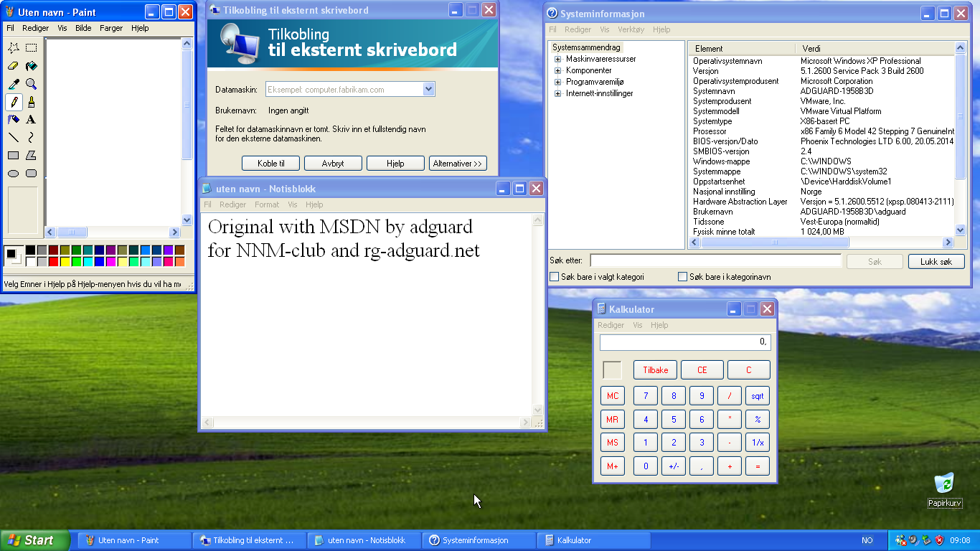Select the Magnifier tool in Paint
The height and width of the screenshot is (551, 980).
click(x=31, y=83)
